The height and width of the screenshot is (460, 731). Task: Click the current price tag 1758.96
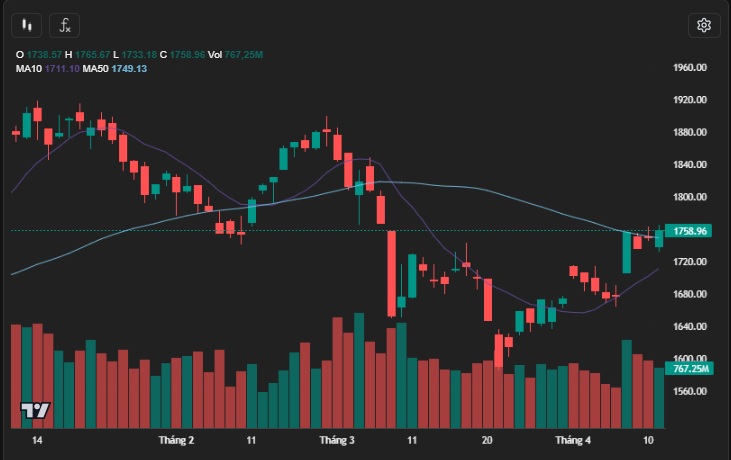(x=691, y=231)
